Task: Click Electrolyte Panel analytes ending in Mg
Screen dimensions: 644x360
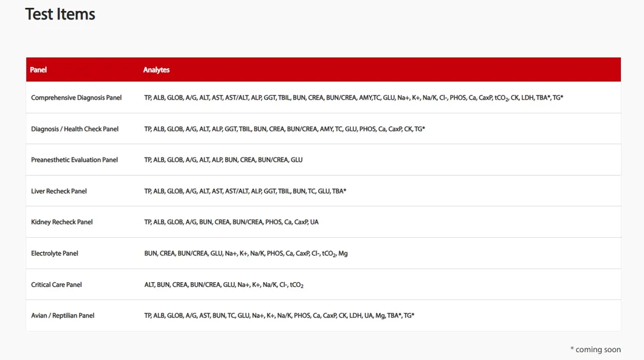Action: pyautogui.click(x=246, y=254)
